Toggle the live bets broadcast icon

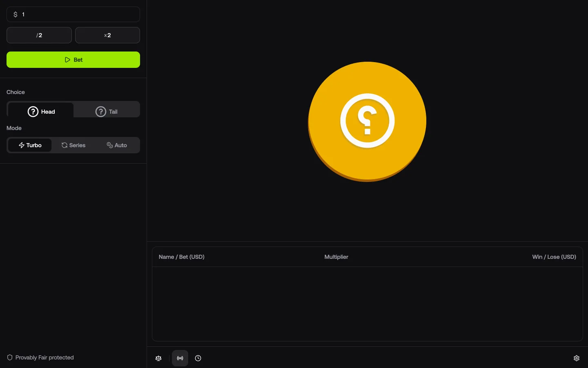coord(180,358)
